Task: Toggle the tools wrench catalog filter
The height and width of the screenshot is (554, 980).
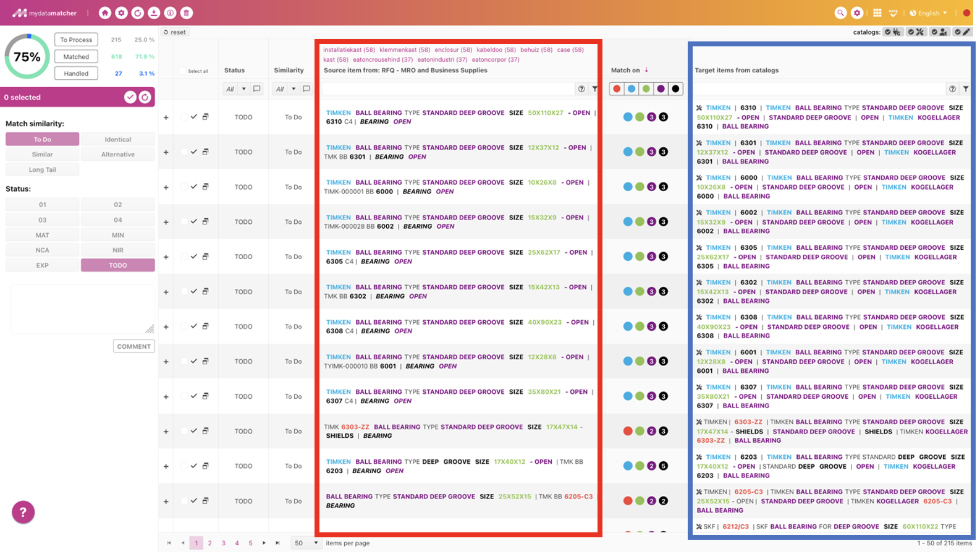Action: point(915,32)
